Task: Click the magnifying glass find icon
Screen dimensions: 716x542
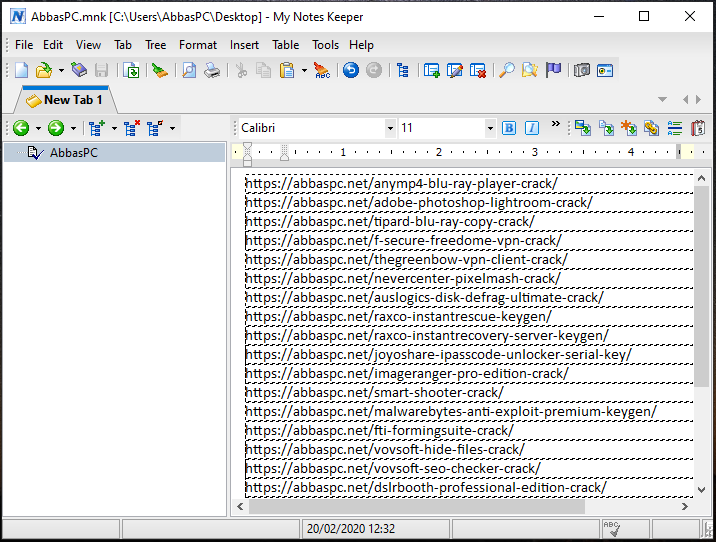Action: pos(507,70)
